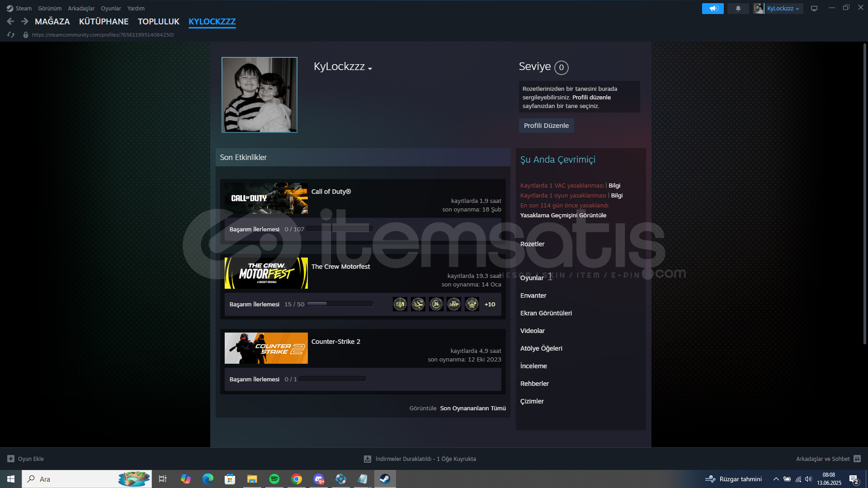Click the first Crew Motorfest achievement badge
The image size is (868, 488).
point(400,304)
